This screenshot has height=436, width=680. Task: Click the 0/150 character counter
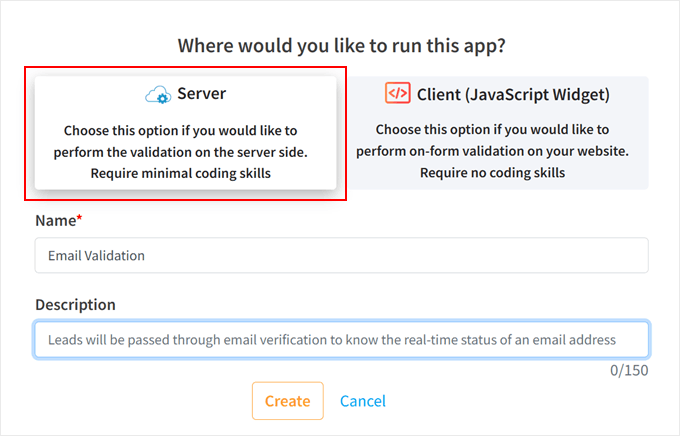click(x=629, y=370)
